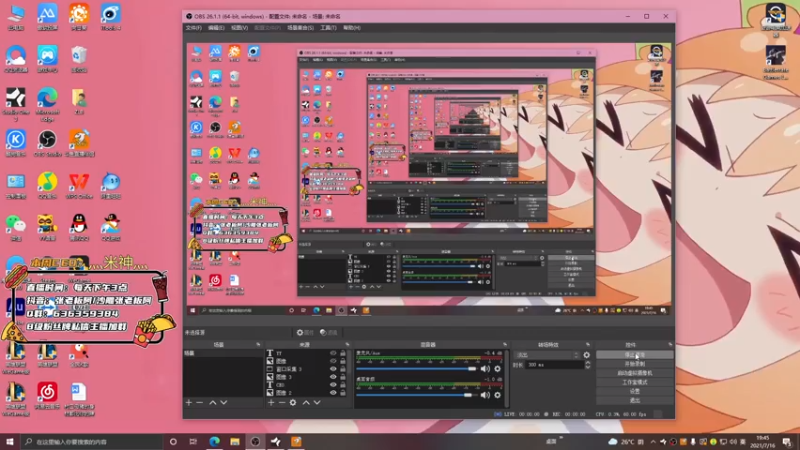Remove the selected source with the minus icon
The width and height of the screenshot is (800, 450).
pyautogui.click(x=282, y=403)
